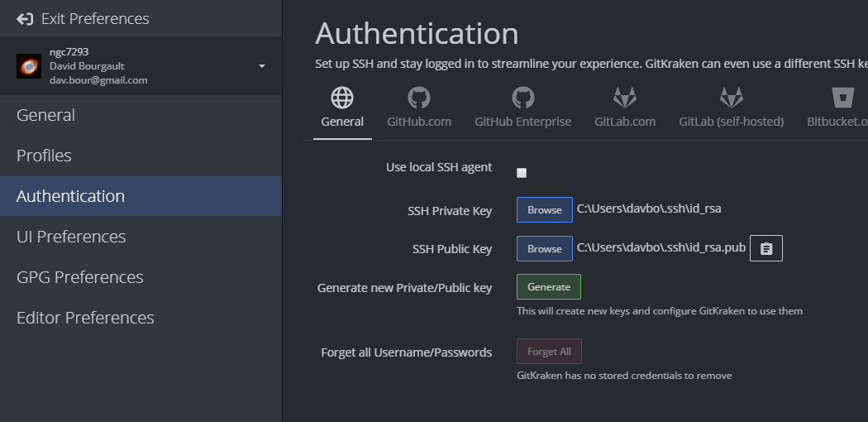Image resolution: width=868 pixels, height=422 pixels.
Task: Switch to the GitLab (self-hosted) tab label
Action: point(732,122)
